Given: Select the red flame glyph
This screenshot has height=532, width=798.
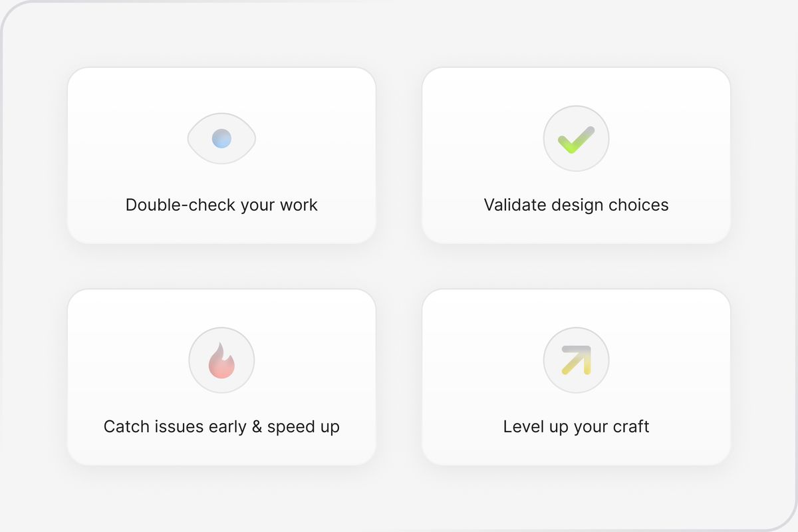Looking at the screenshot, I should click(221, 360).
